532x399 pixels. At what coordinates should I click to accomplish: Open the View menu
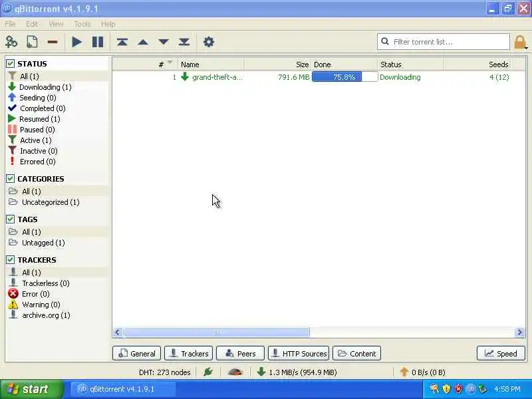[x=56, y=24]
